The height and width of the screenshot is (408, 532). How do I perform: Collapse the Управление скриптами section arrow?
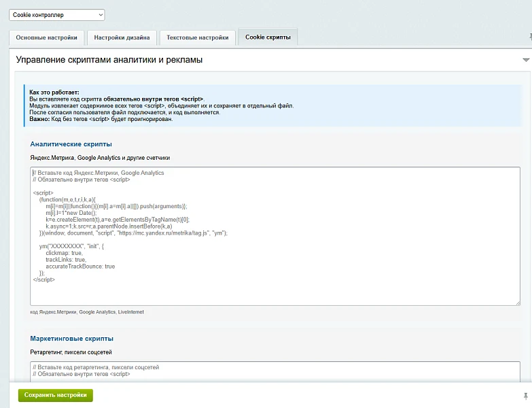tap(526, 60)
